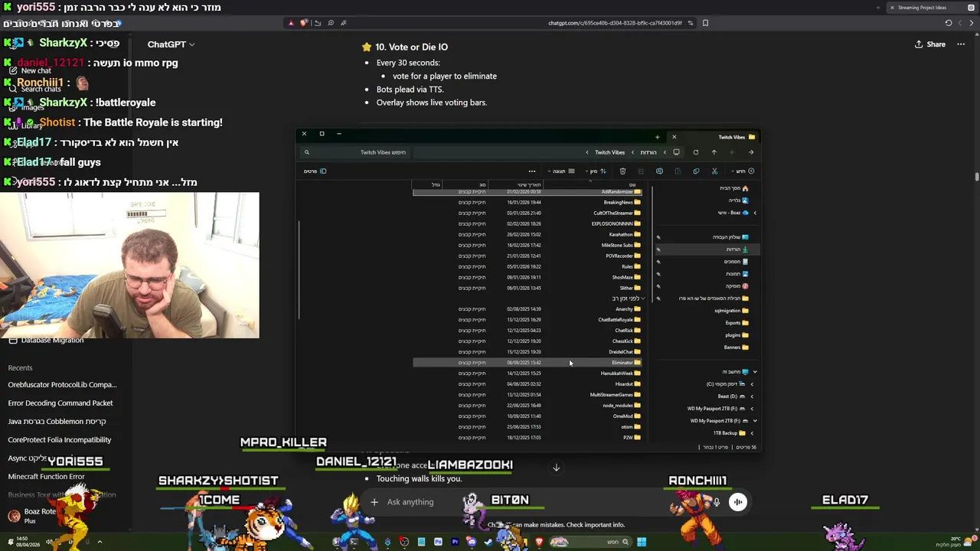
Task: Click the search magnifier icon in Explorer
Action: point(307,152)
